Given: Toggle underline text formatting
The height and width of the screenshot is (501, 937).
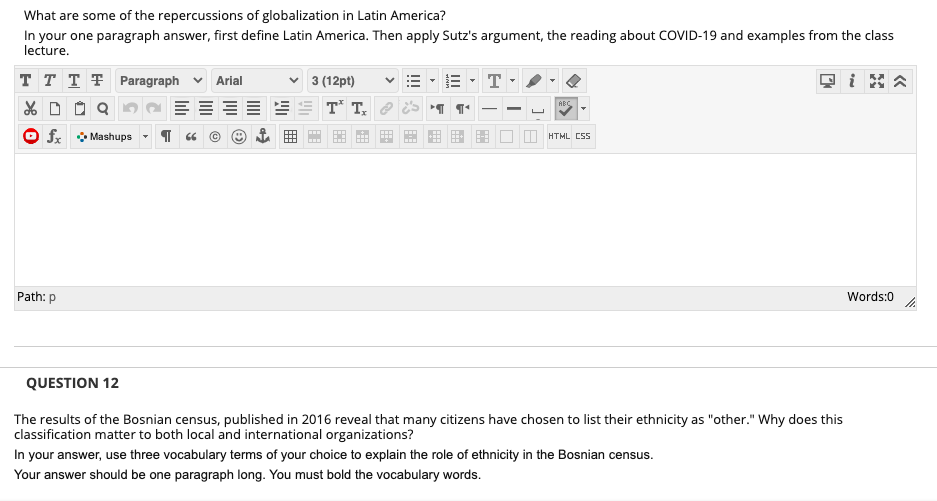Looking at the screenshot, I should tap(74, 81).
